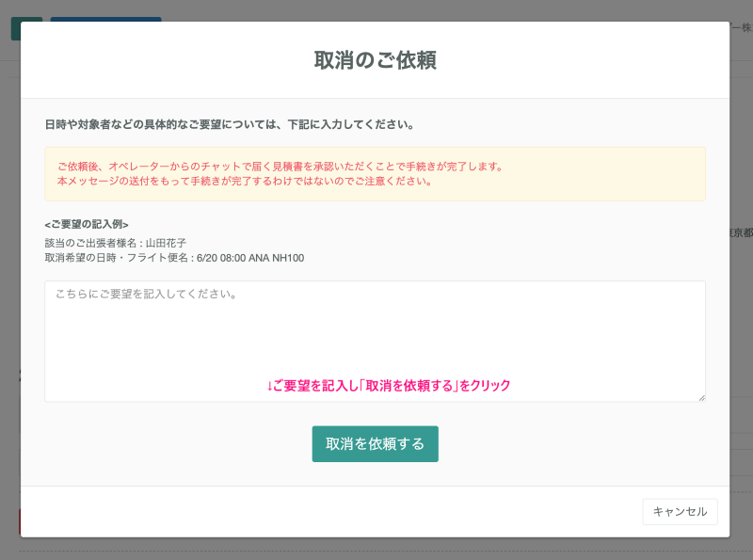Click the first warning line about オペレーター

280,167
